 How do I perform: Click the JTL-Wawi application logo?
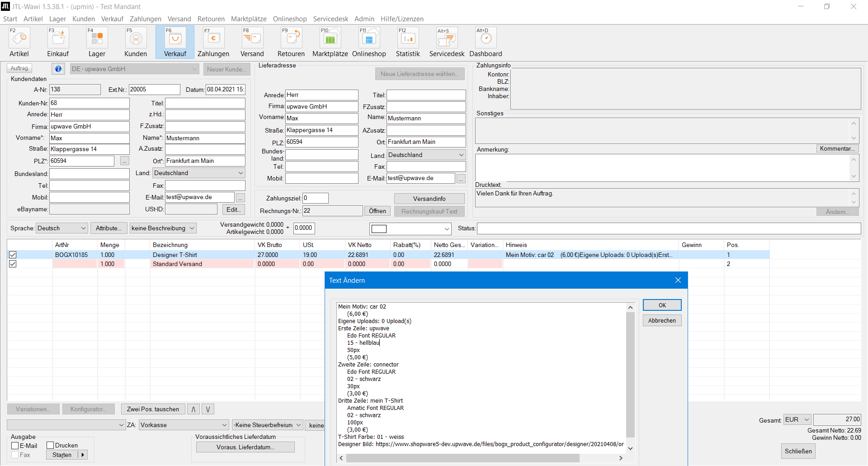(5, 6)
